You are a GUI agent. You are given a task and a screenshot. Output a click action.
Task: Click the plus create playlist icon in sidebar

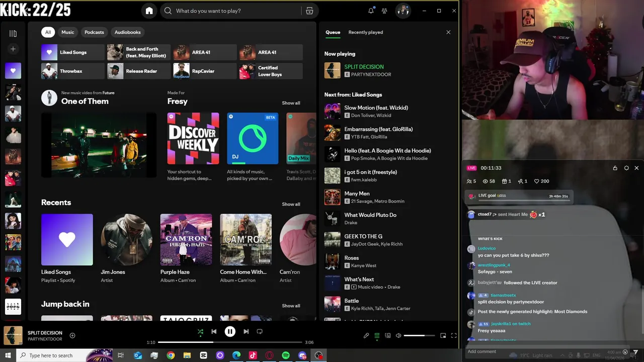tap(13, 49)
